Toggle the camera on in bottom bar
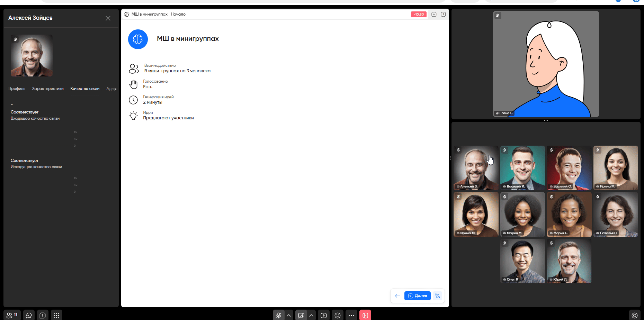Screen dimensions: 644x320 [301, 315]
